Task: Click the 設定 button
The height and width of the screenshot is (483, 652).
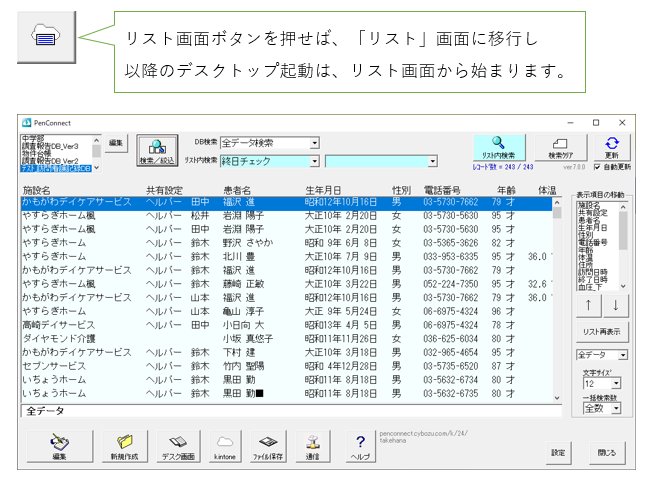Action: (x=558, y=453)
